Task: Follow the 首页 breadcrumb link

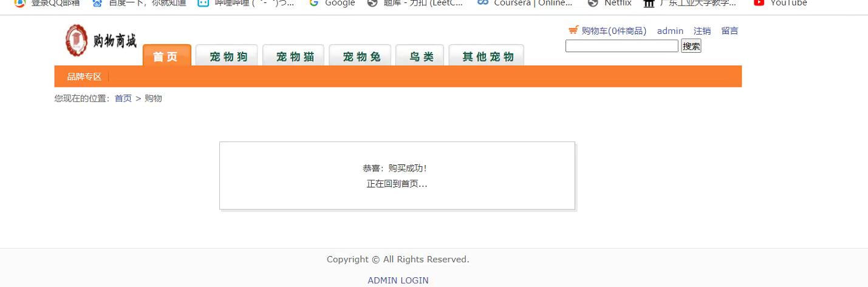Action: (x=123, y=98)
